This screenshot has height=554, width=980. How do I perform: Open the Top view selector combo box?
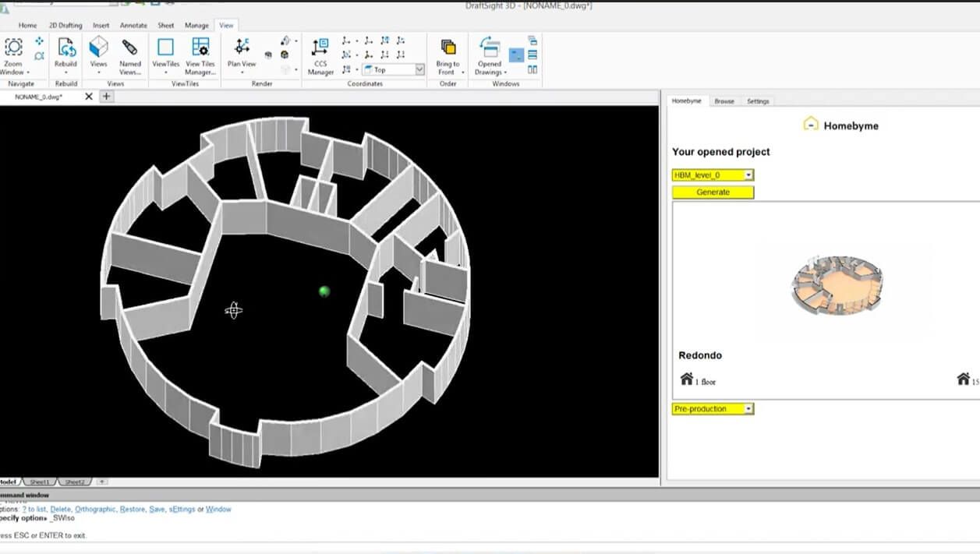point(418,69)
